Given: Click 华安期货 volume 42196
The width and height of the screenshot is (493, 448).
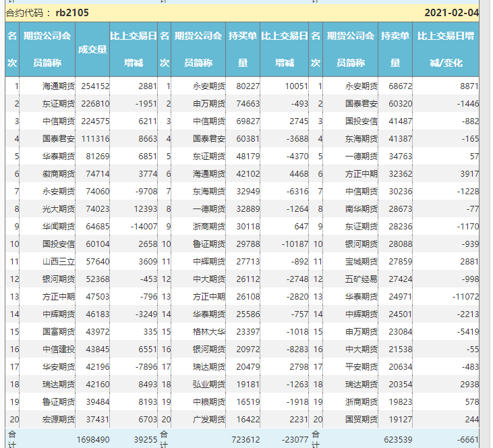Looking at the screenshot, I should click(98, 367).
